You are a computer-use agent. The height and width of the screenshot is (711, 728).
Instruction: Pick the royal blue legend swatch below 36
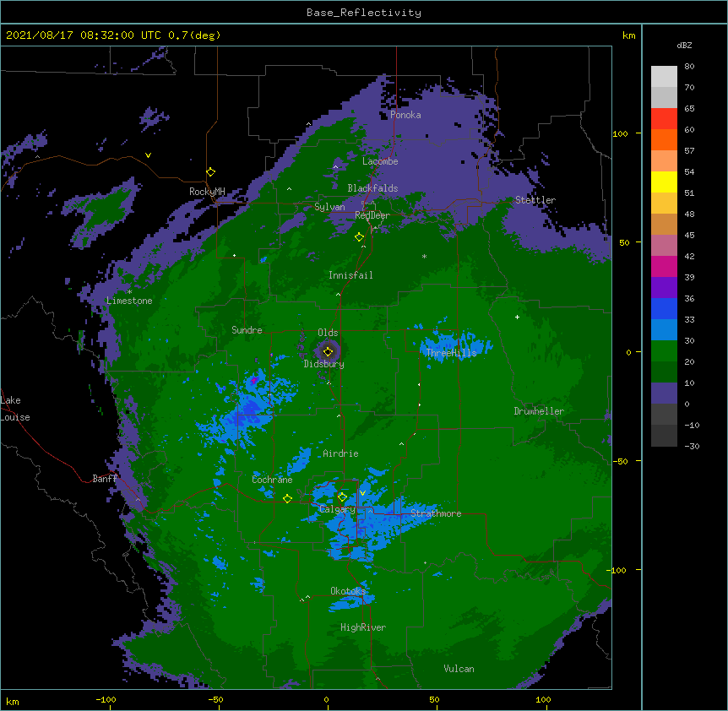664,308
